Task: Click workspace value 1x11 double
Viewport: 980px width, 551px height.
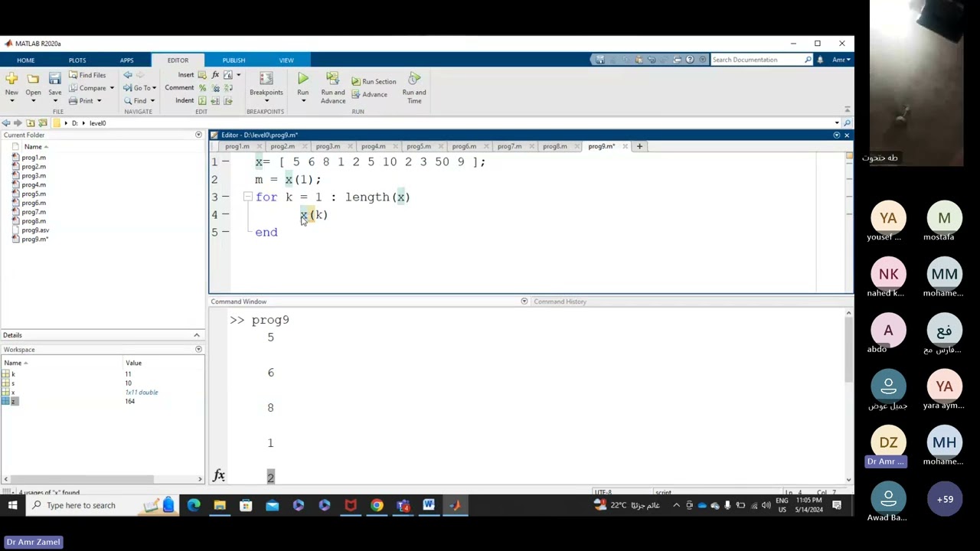Action: [x=142, y=393]
